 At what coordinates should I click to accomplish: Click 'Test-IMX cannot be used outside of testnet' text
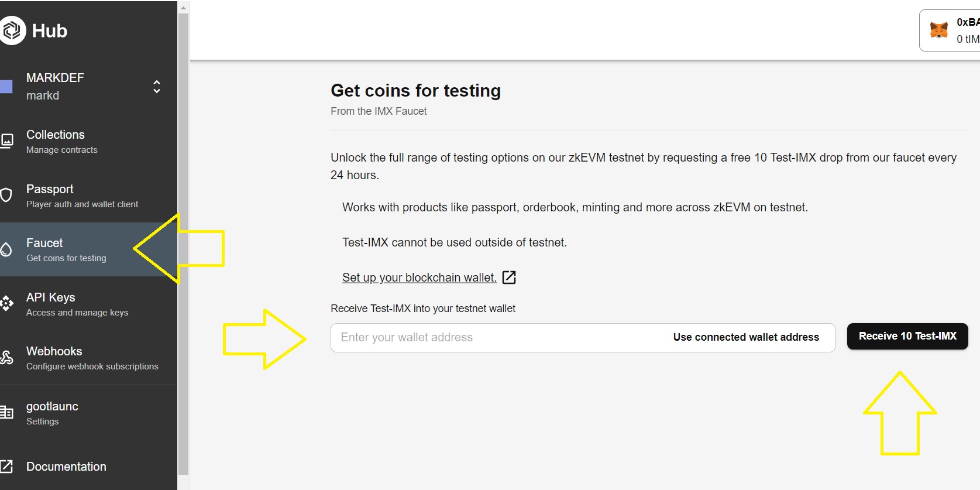[455, 242]
